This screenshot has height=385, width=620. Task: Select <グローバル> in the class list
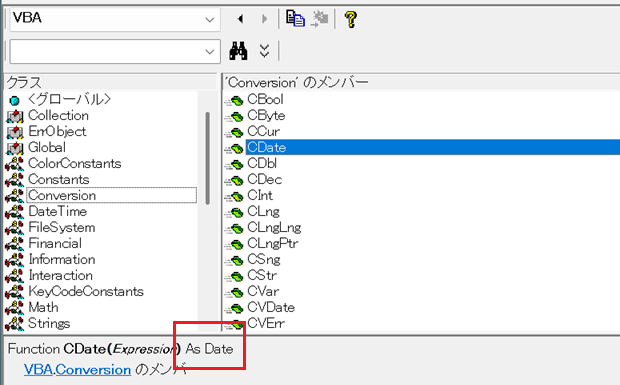(x=70, y=99)
